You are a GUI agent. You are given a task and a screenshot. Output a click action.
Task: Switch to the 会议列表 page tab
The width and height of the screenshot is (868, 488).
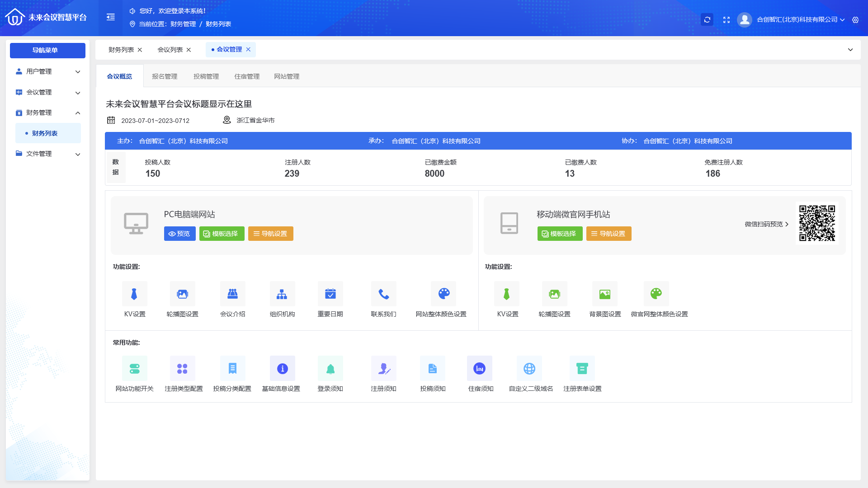tap(170, 50)
